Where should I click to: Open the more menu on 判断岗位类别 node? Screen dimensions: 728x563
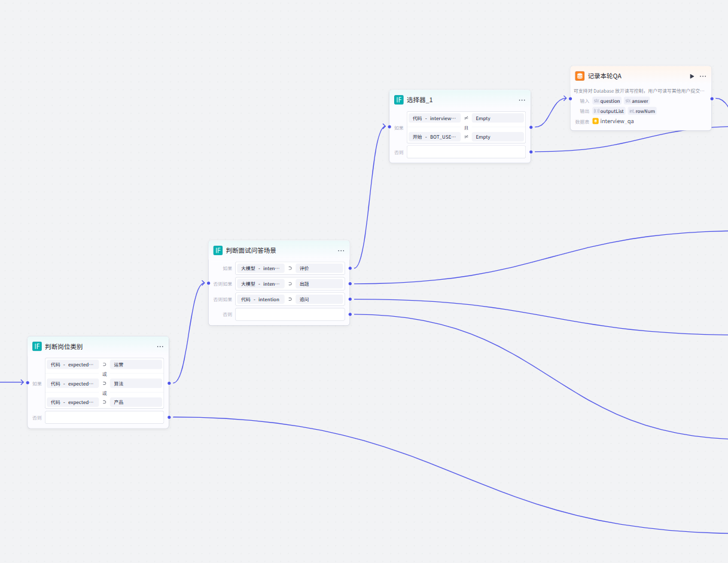[x=160, y=347]
